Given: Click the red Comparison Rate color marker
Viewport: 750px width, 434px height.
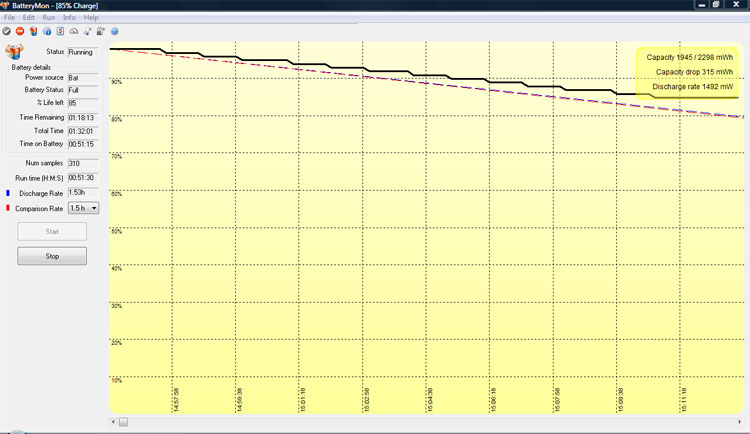Looking at the screenshot, I should [x=8, y=208].
